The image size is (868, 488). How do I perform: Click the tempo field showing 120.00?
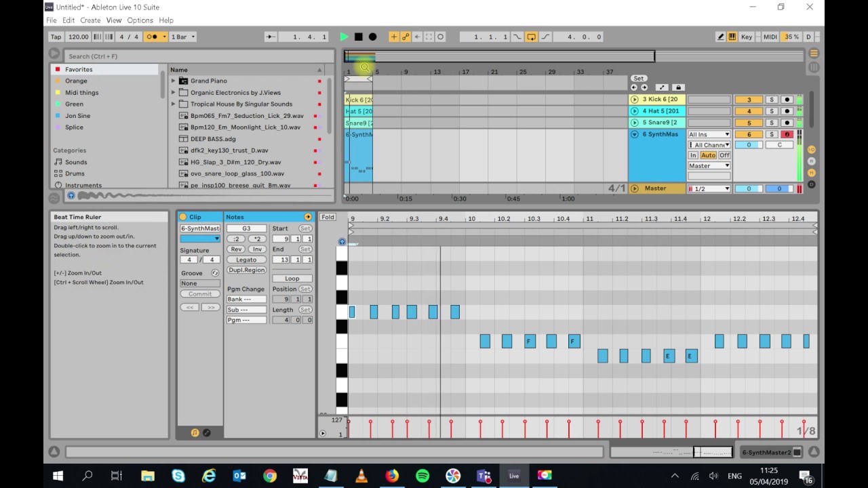point(78,37)
